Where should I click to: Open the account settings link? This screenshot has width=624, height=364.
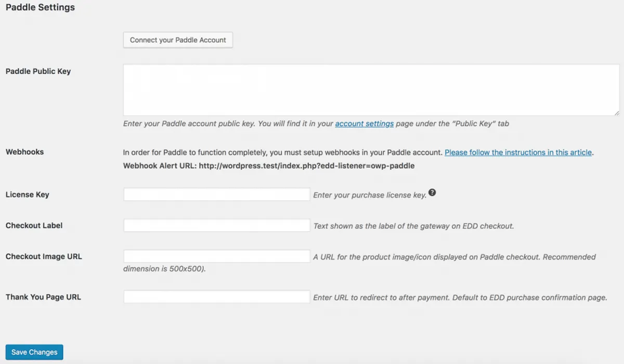[365, 124]
